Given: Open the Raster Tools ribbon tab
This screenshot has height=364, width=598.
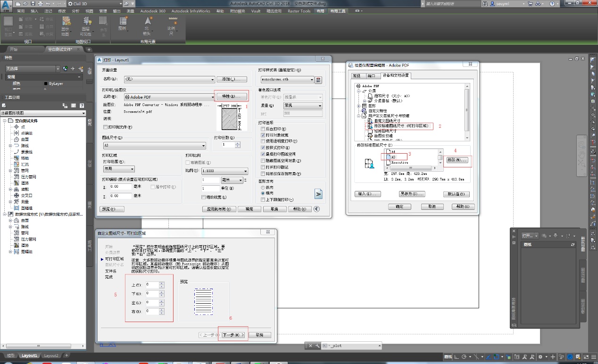Looking at the screenshot, I should coord(299,11).
